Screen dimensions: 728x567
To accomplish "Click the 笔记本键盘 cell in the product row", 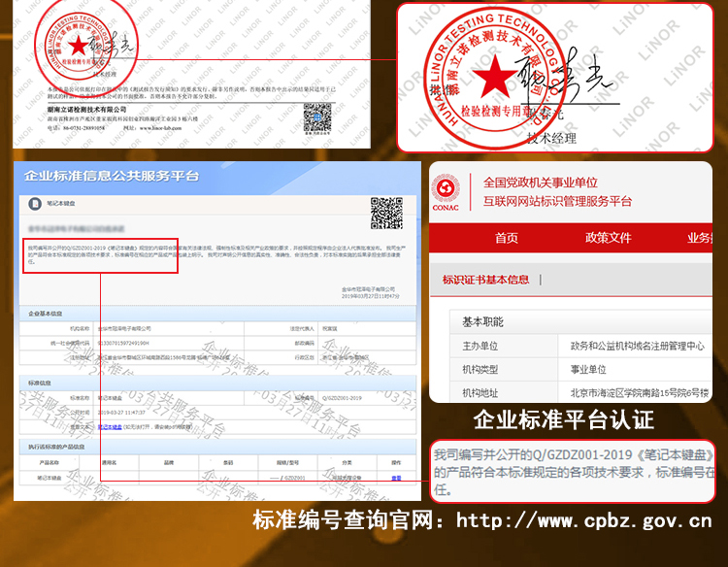I will pos(50,478).
